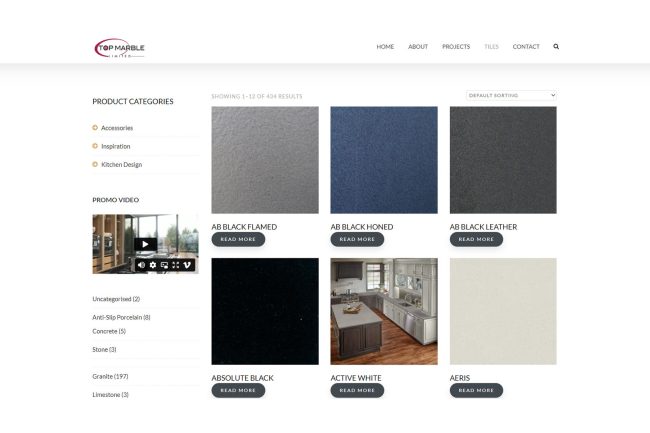
Task: Open the Default Sorting dropdown
Action: (511, 95)
